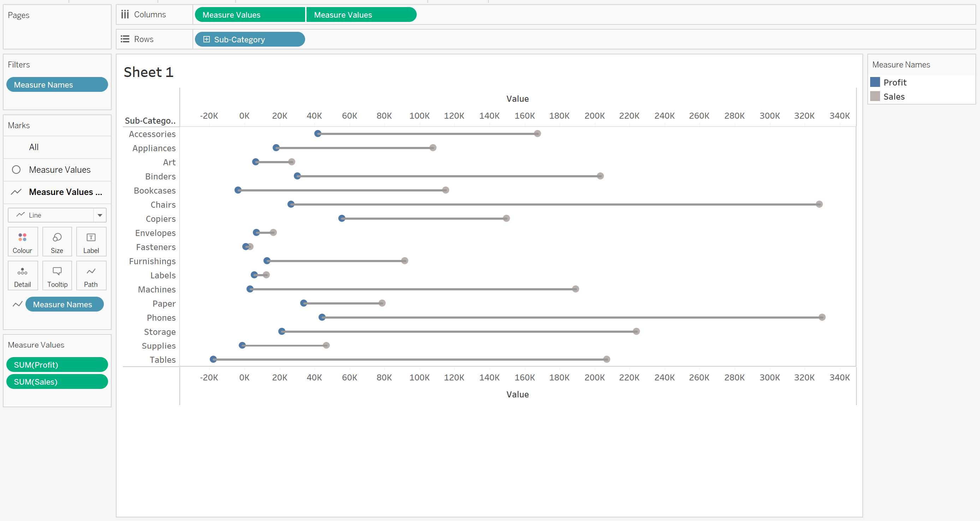
Task: Click the SUM(Sales) pill
Action: [x=57, y=382]
